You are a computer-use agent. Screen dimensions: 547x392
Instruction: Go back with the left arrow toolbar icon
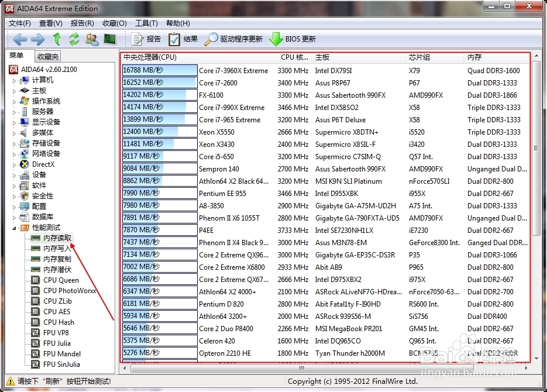[20, 39]
